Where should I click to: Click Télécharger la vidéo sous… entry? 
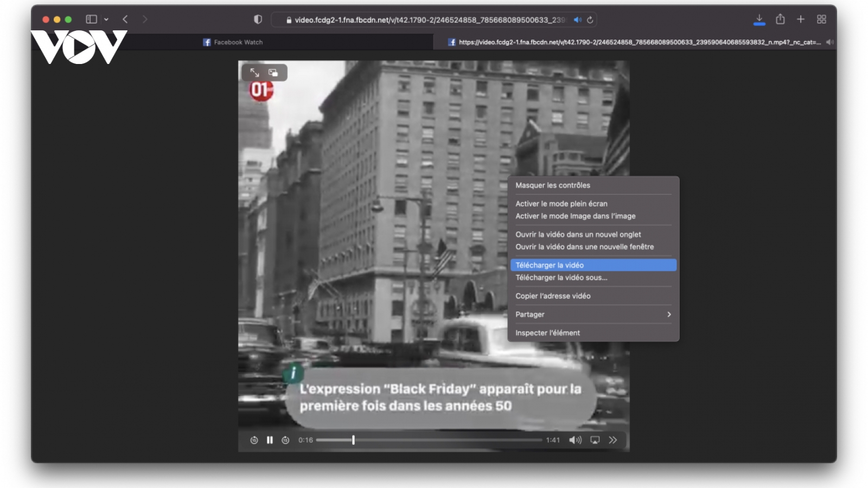(593, 278)
